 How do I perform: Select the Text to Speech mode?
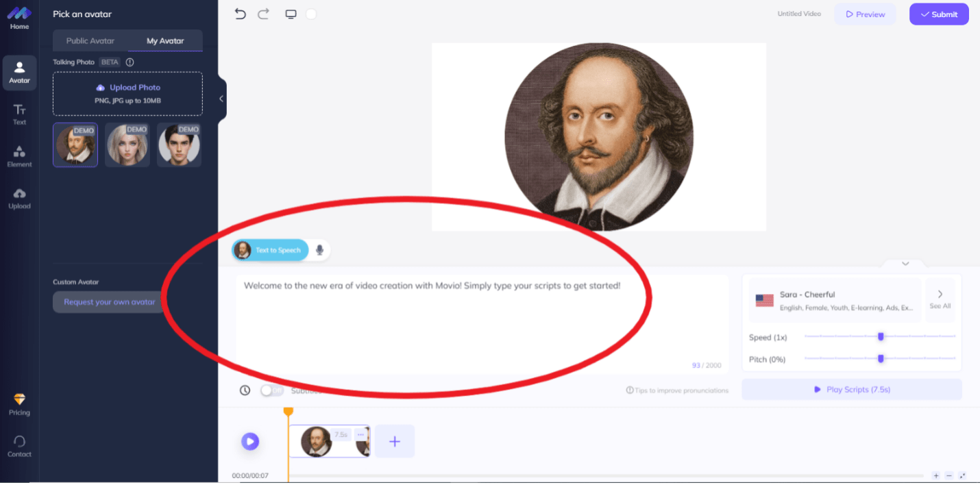[x=270, y=250]
